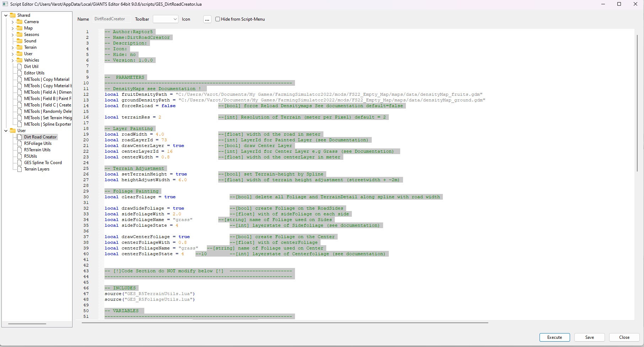Select the Dirt Road Creator script
The height and width of the screenshot is (347, 644).
click(40, 137)
